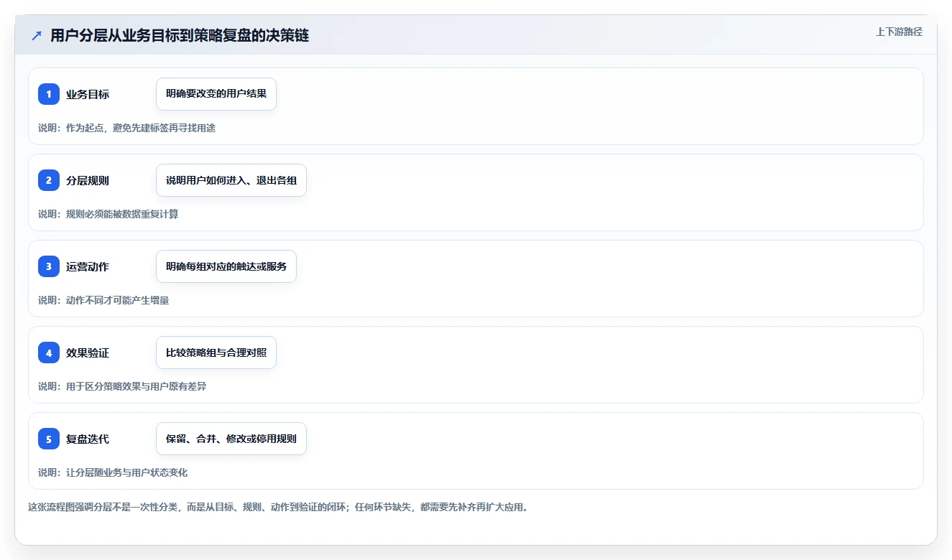952x560 pixels.
Task: Click the 业务目标 step label
Action: tap(88, 94)
